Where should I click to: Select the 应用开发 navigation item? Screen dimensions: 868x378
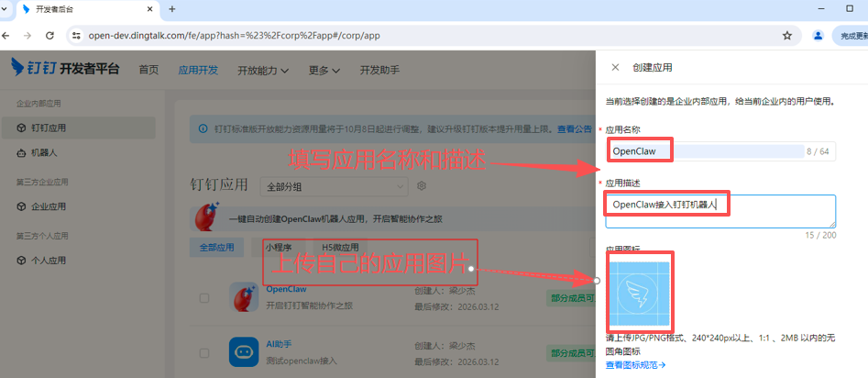click(x=198, y=70)
